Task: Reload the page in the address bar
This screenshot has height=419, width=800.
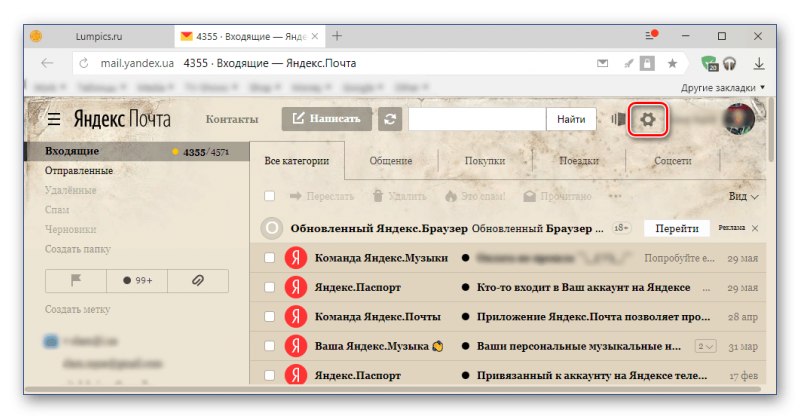Action: pyautogui.click(x=84, y=63)
